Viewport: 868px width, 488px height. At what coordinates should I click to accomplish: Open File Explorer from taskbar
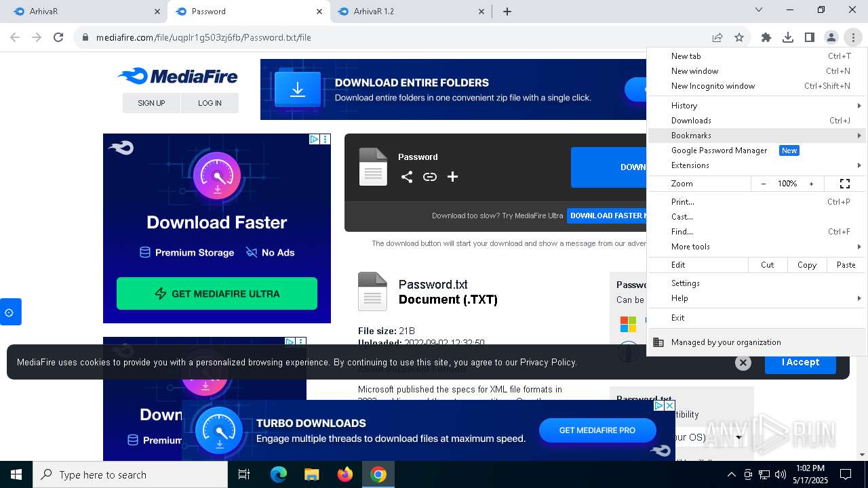point(312,474)
